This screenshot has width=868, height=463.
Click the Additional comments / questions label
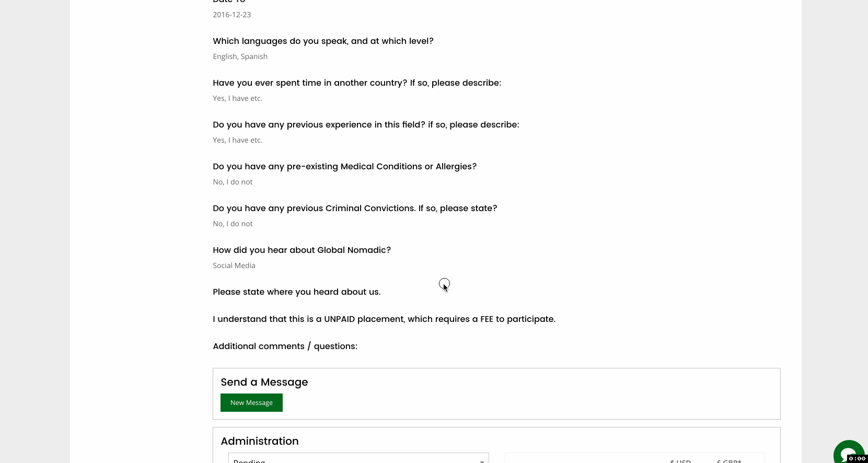pos(285,346)
